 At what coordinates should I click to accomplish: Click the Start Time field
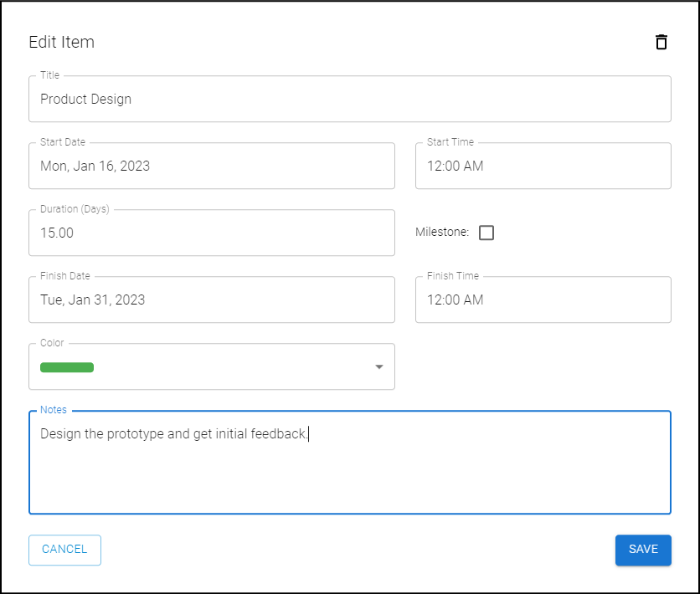[543, 166]
